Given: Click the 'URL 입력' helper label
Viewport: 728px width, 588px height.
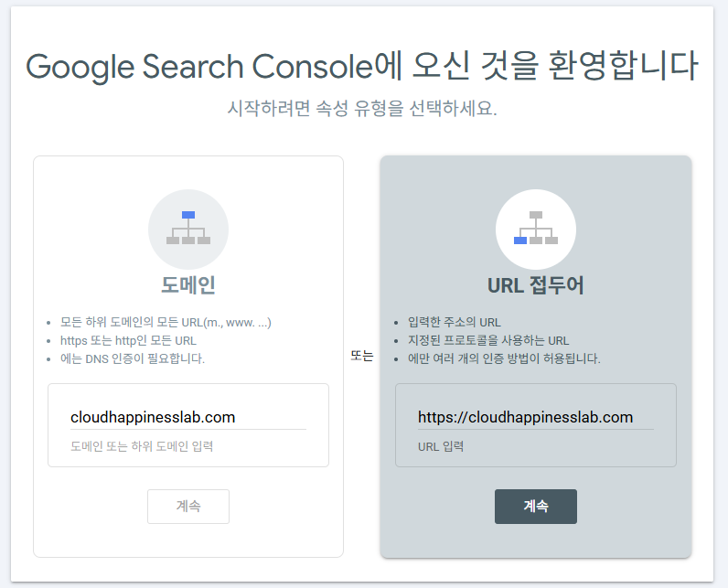Looking at the screenshot, I should pos(441,447).
